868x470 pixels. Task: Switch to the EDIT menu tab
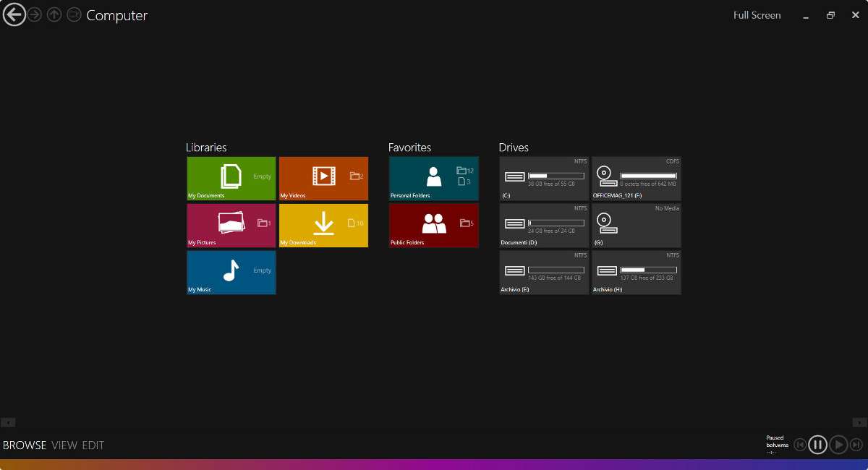point(93,445)
